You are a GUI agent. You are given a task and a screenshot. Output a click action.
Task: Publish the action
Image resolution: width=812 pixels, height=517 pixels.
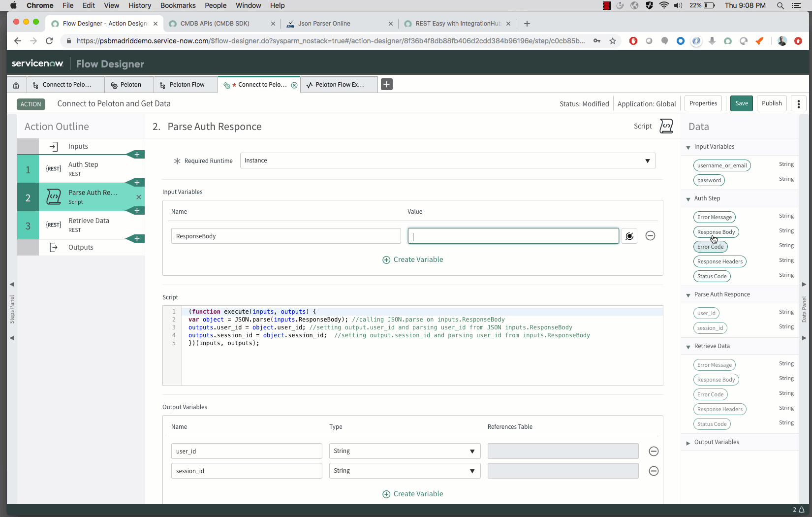click(772, 103)
